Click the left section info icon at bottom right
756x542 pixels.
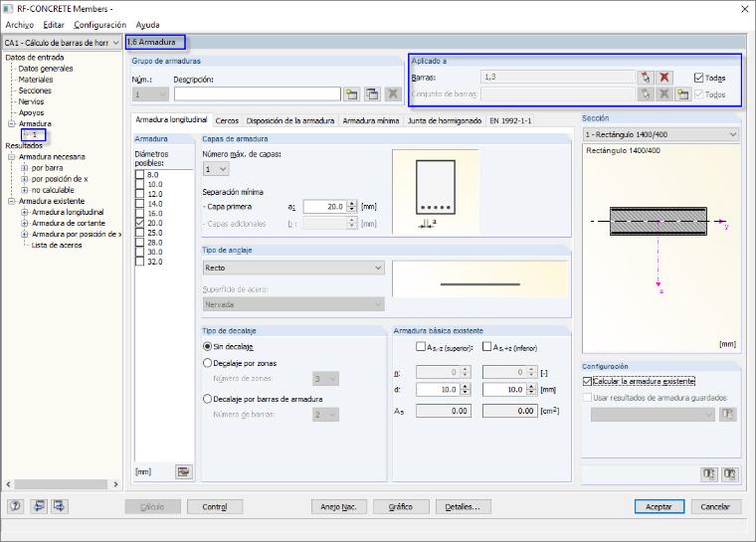pyautogui.click(x=708, y=474)
